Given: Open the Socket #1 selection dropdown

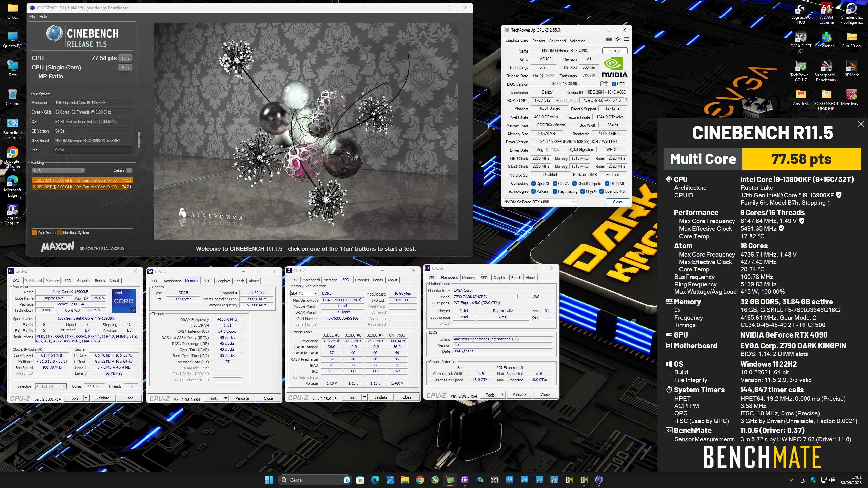Looking at the screenshot, I should [x=51, y=386].
